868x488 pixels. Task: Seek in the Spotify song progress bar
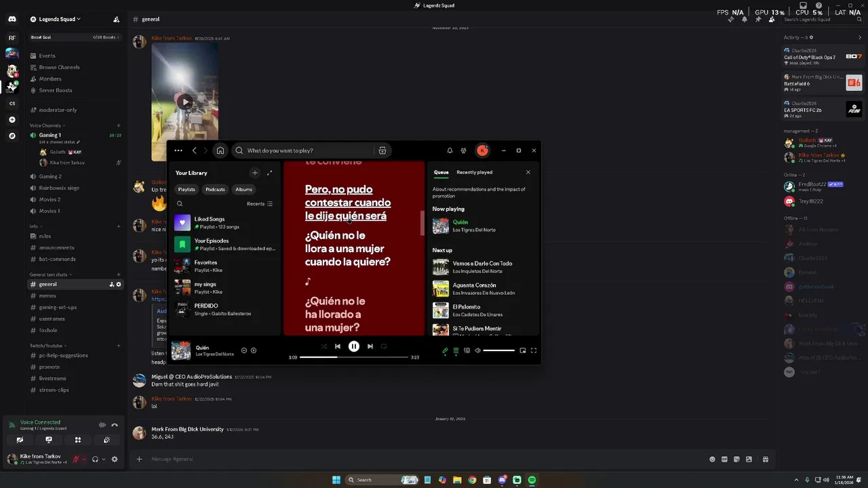tap(354, 357)
